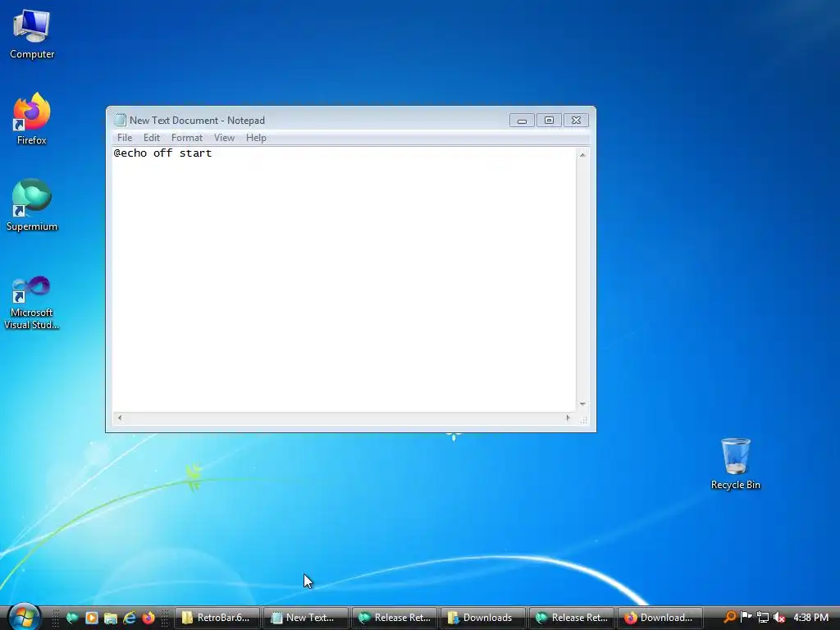Switch to the New Text... taskbar button
The image size is (840, 630).
point(305,618)
